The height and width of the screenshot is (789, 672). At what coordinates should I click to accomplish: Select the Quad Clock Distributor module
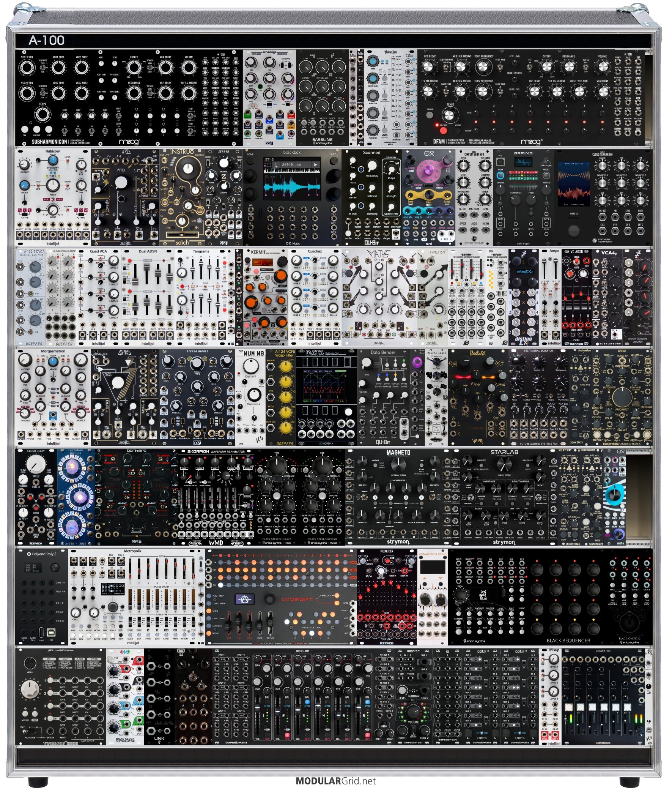tap(125, 697)
